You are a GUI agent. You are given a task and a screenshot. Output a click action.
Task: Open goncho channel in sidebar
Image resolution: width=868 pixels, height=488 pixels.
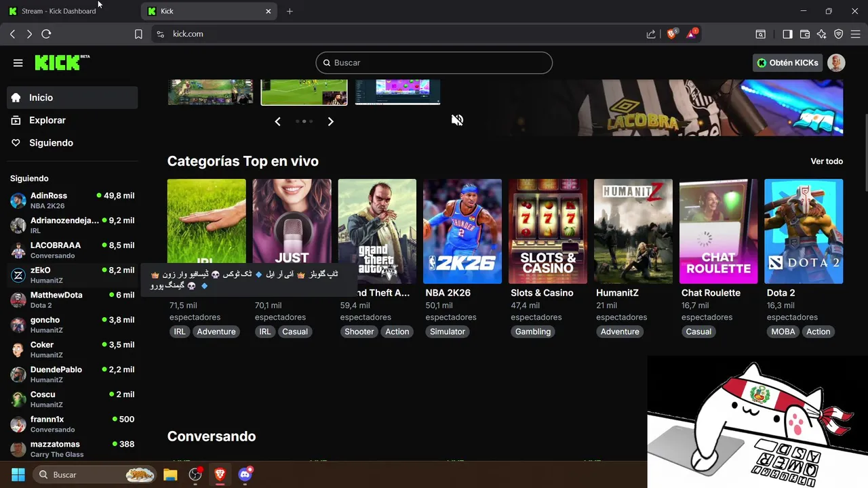click(x=73, y=325)
